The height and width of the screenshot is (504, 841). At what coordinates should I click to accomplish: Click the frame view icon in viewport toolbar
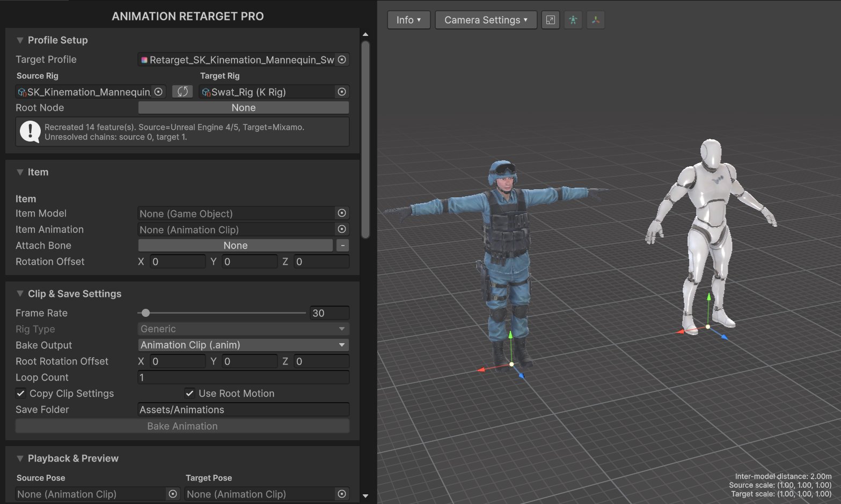pos(551,20)
